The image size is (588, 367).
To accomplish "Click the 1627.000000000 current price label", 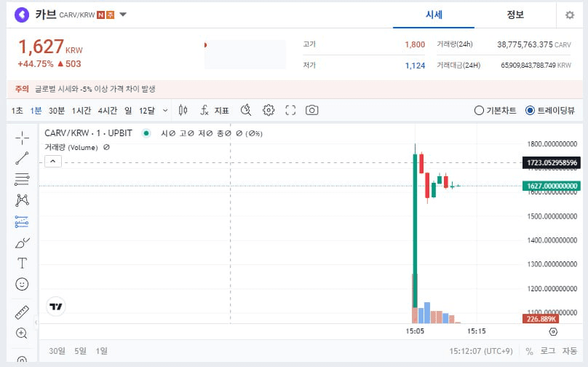I will point(552,186).
